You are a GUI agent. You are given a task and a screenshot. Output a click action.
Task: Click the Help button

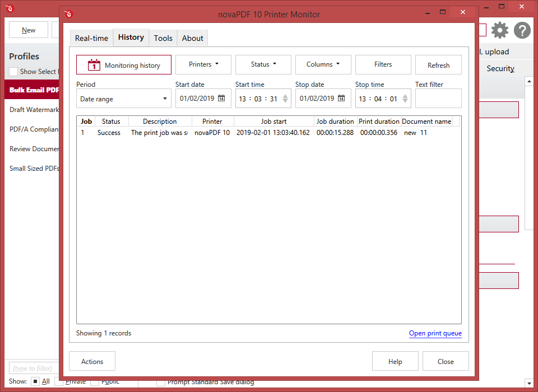click(x=395, y=361)
